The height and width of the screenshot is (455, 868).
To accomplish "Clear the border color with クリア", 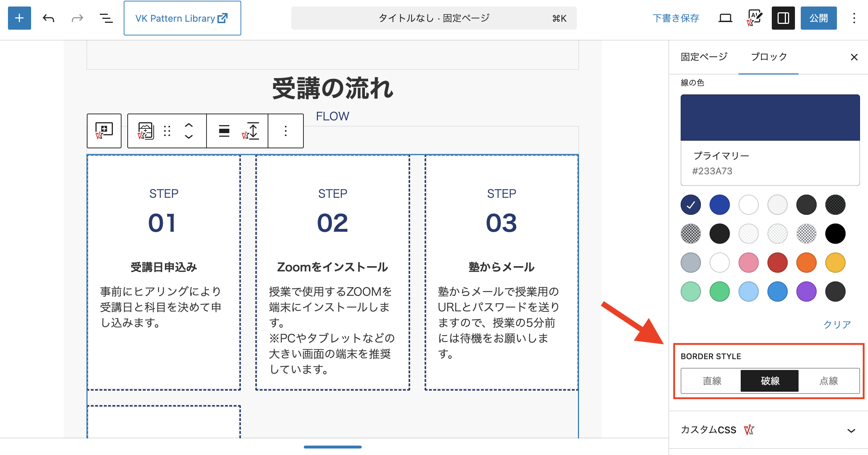I will [x=837, y=324].
